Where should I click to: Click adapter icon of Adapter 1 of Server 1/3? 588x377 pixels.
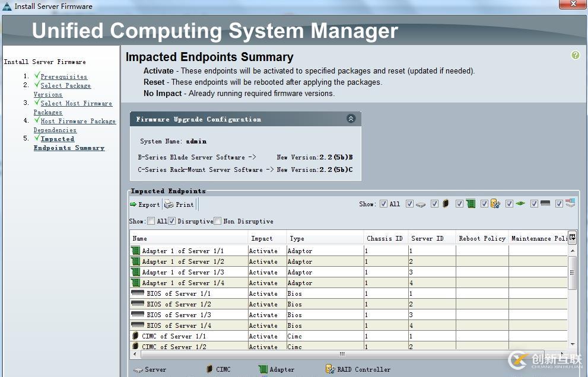pyautogui.click(x=136, y=271)
